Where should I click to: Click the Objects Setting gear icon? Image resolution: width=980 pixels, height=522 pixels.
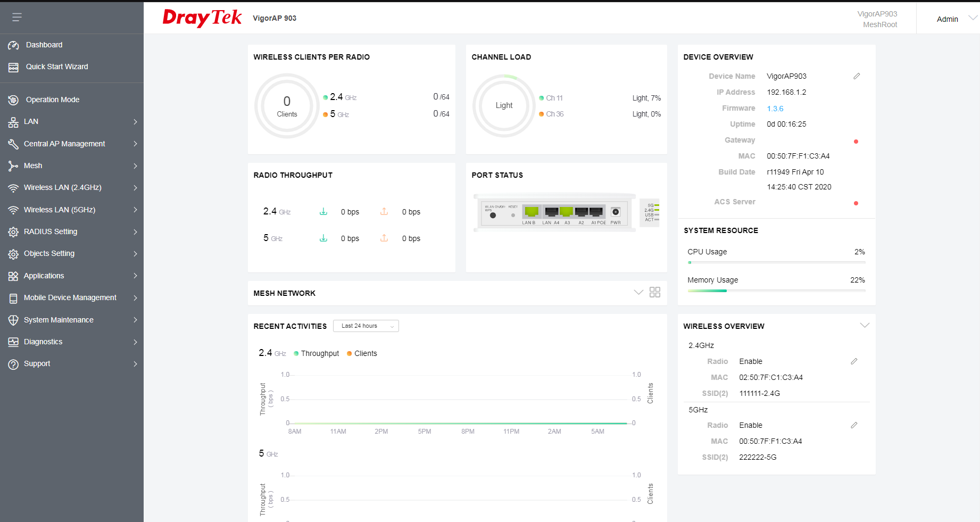13,254
